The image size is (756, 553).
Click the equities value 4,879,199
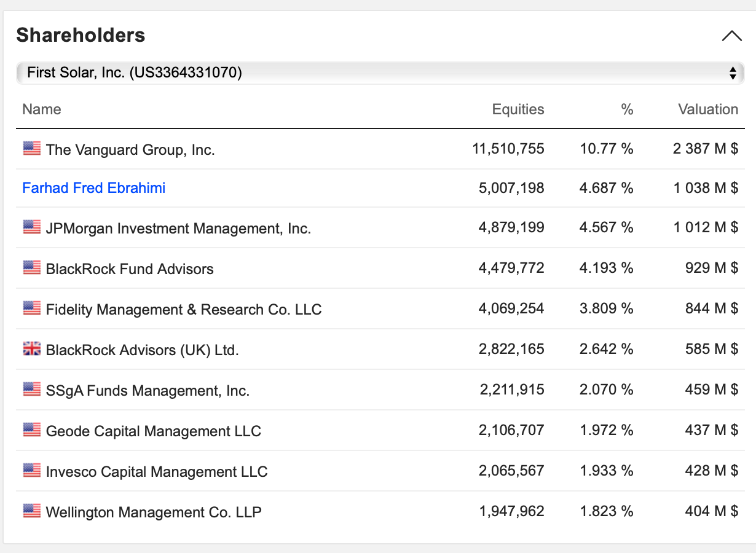pos(511,227)
